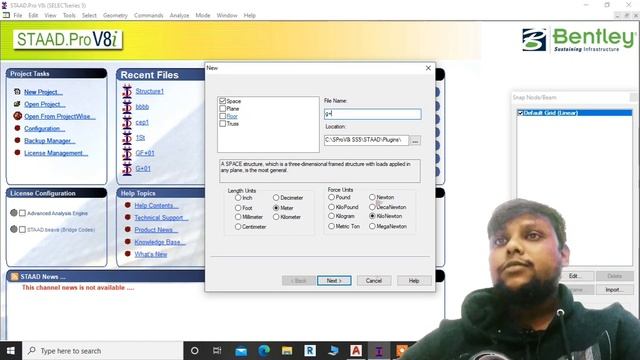Check the Truss structure type
Screen dimensions: 640x360
222,123
